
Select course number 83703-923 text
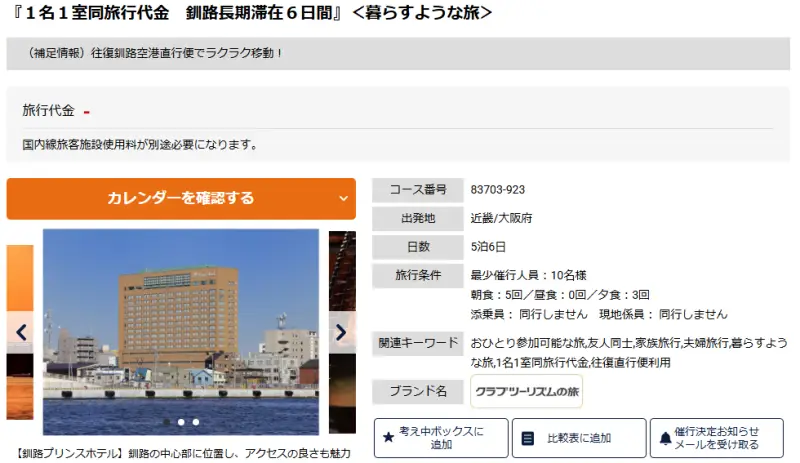pyautogui.click(x=497, y=190)
